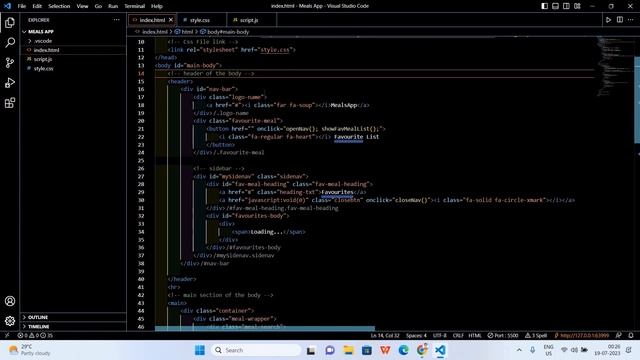Click the errors and warnings indicator
Viewport: 640px width, 360px height.
[x=35, y=336]
